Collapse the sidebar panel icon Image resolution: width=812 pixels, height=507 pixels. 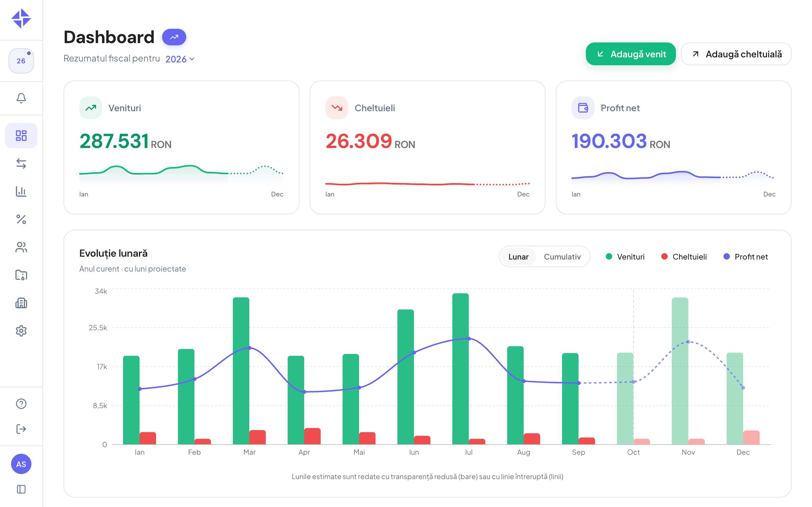21,489
